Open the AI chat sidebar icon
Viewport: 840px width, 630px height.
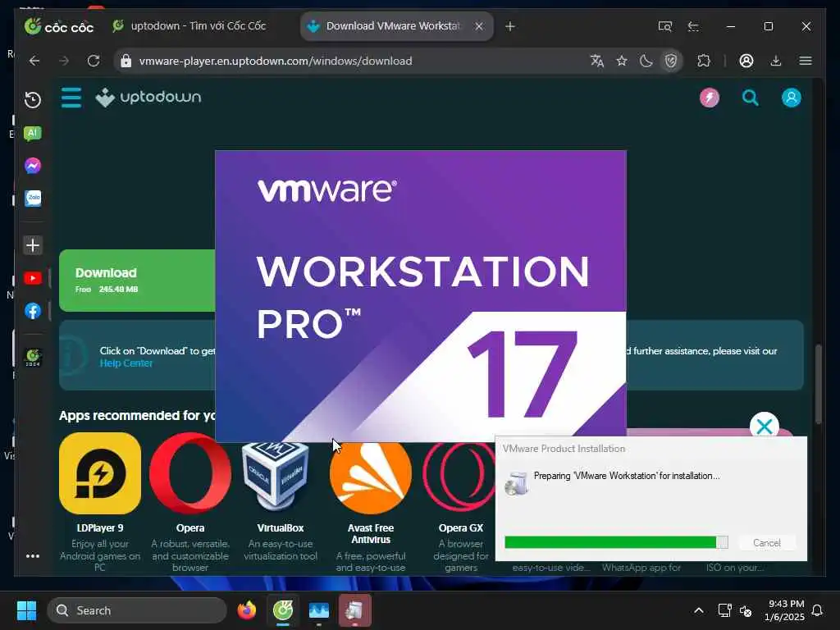(x=33, y=134)
